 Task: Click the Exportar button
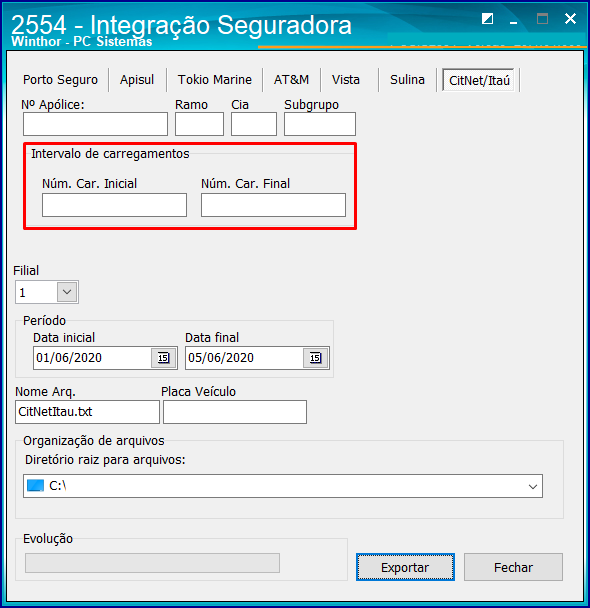click(x=405, y=567)
